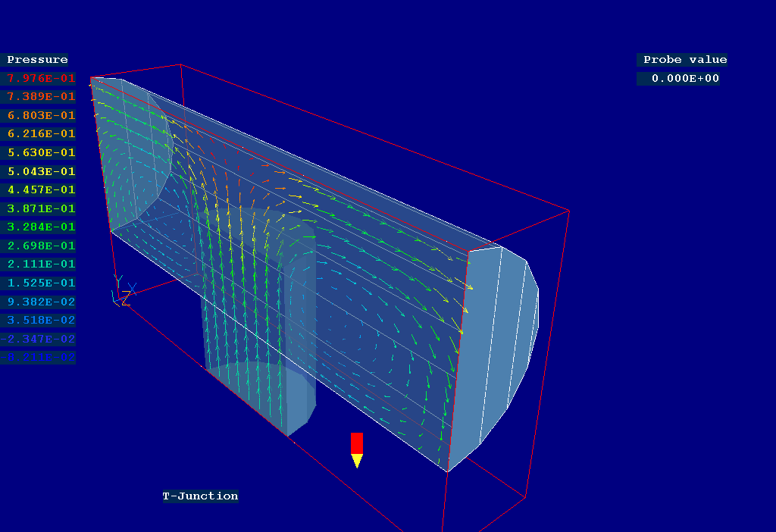
Task: Click the Probe value label
Action: click(685, 60)
